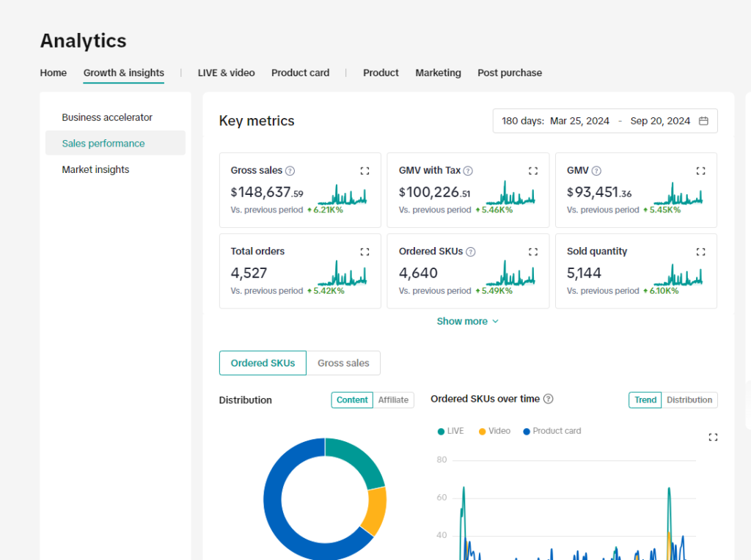Viewport: 751px width, 560px height.
Task: Expand the Sold quantity card fullscreen icon
Action: 700,251
